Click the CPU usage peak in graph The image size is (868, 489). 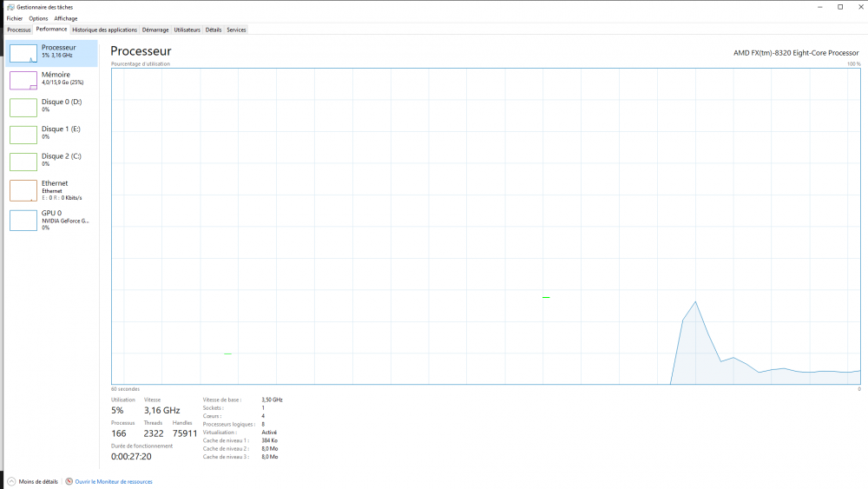pos(696,302)
